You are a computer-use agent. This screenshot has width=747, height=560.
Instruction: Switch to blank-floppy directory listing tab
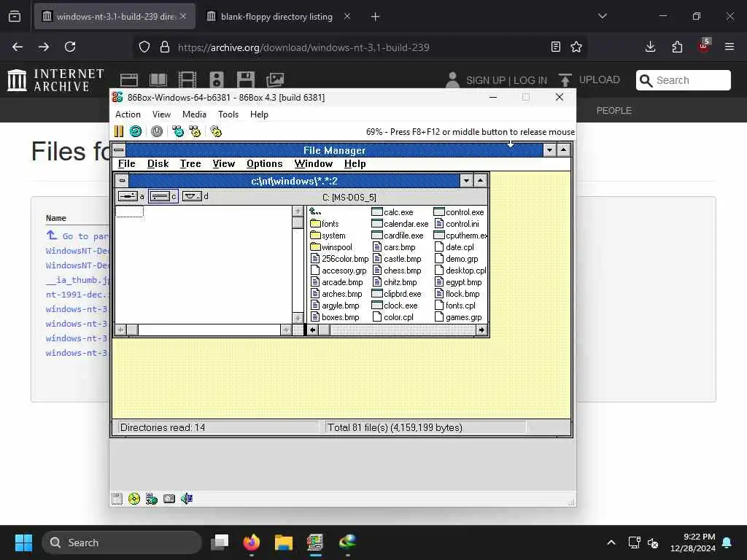tap(276, 17)
